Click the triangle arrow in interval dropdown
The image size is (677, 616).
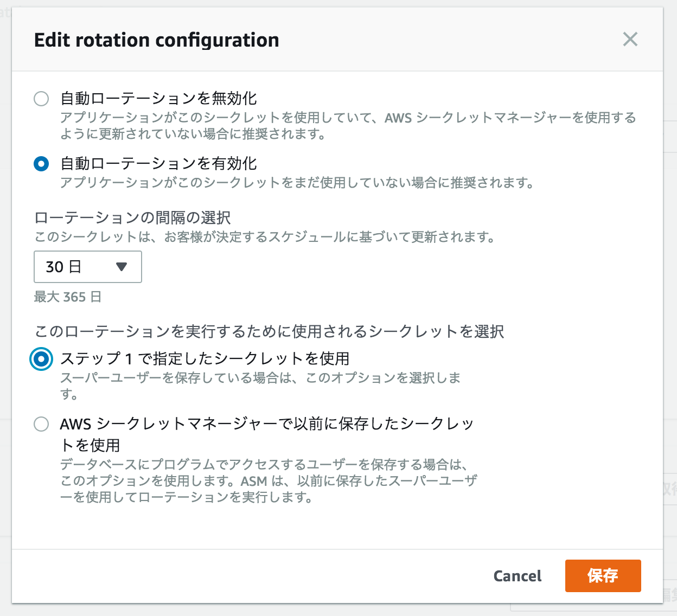(122, 267)
